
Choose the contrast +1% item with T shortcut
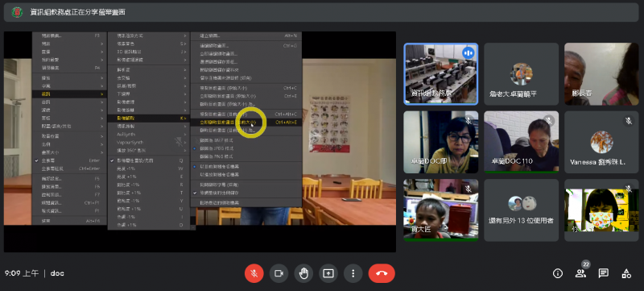point(149,193)
